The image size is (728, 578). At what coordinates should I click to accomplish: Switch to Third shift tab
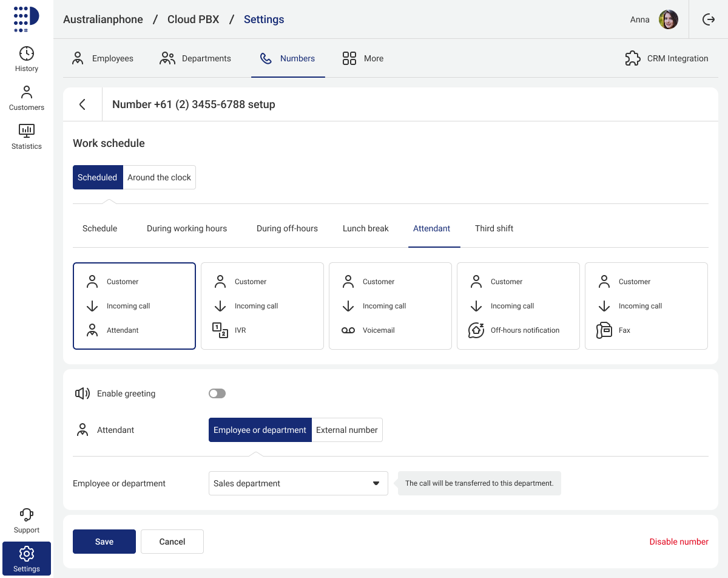(x=494, y=228)
